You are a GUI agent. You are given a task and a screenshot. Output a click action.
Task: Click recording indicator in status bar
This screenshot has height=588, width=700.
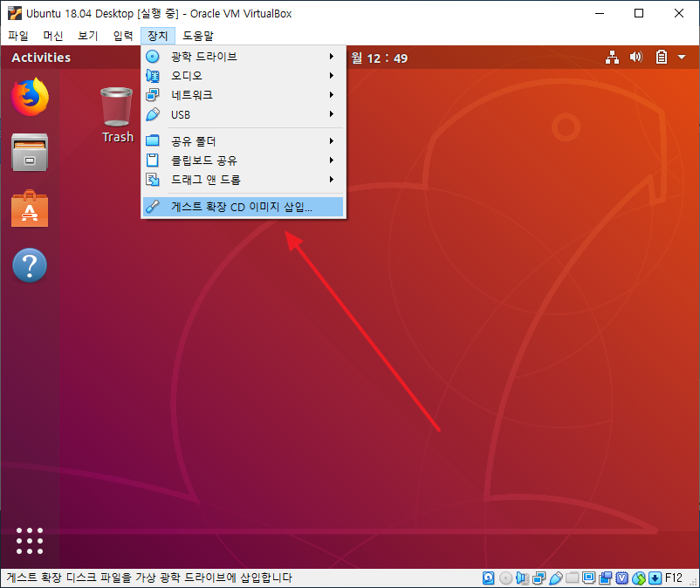(606, 578)
